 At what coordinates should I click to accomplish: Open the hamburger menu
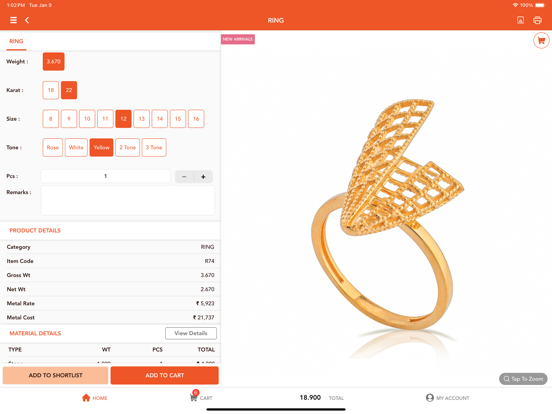click(13, 20)
